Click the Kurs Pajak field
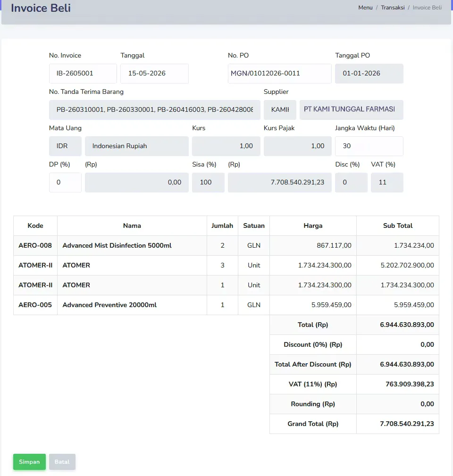 [x=298, y=146]
